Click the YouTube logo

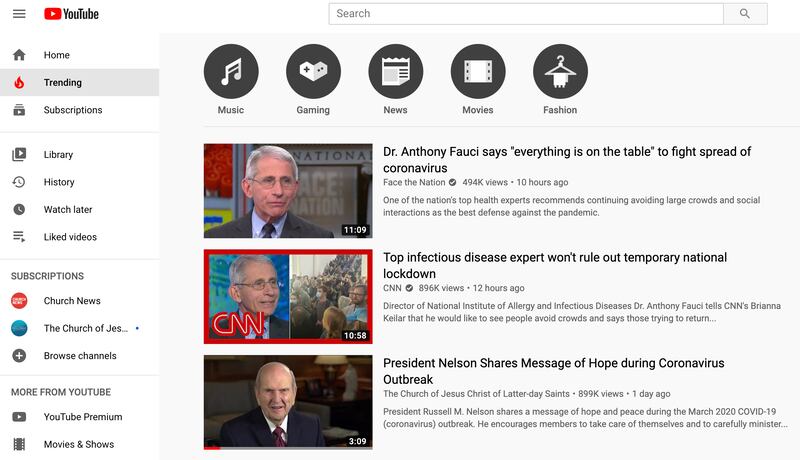coord(71,14)
